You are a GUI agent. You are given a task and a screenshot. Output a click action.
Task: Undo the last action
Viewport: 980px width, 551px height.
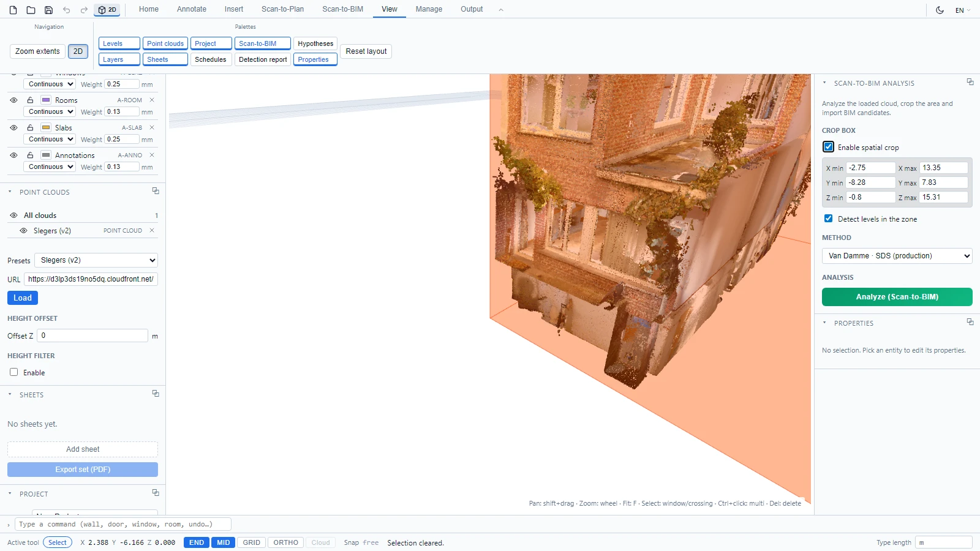tap(66, 10)
